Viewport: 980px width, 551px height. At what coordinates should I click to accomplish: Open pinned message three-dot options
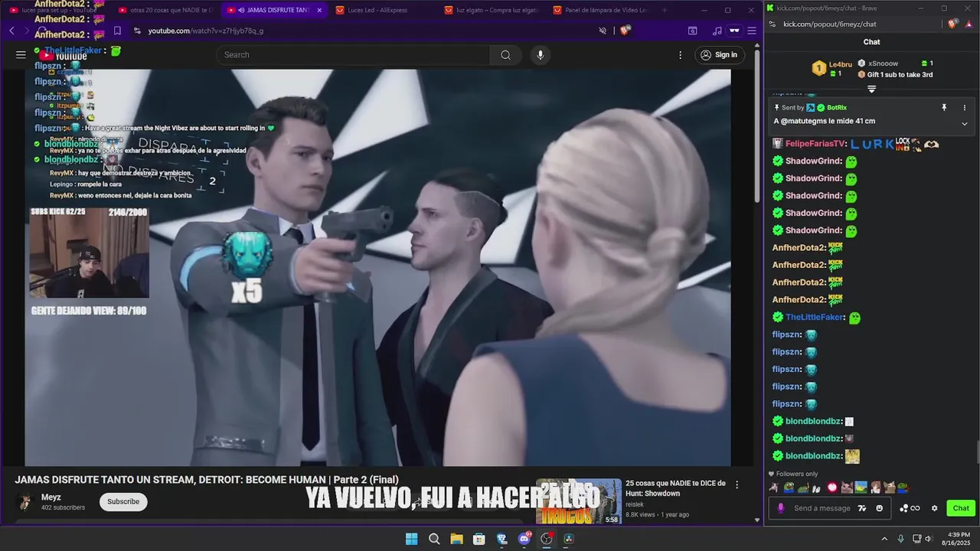(x=965, y=108)
